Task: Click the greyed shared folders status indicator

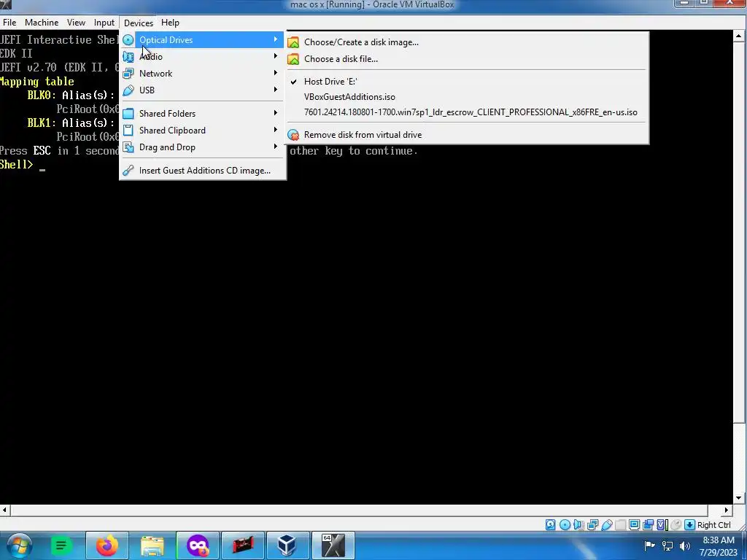Action: tap(620, 525)
